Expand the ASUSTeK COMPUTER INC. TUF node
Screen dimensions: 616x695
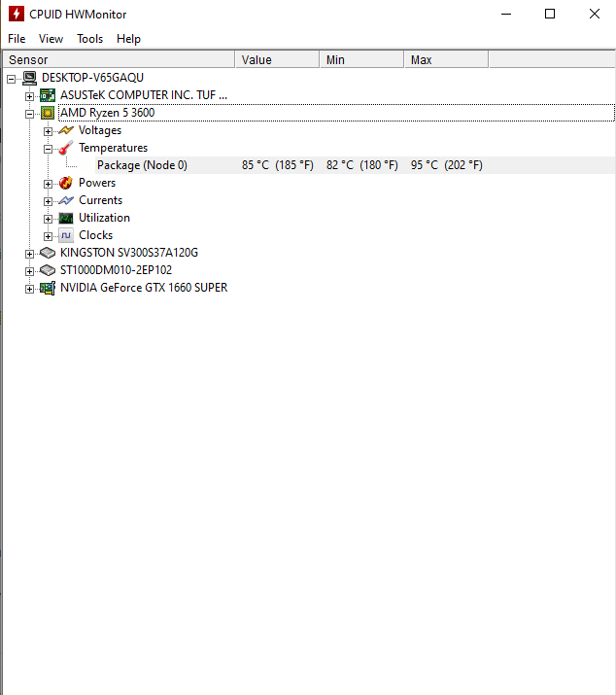(x=29, y=96)
